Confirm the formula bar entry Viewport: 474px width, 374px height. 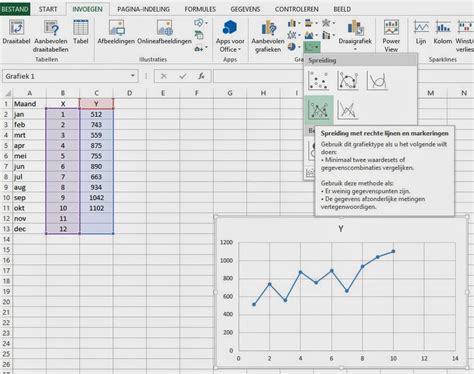pos(182,76)
